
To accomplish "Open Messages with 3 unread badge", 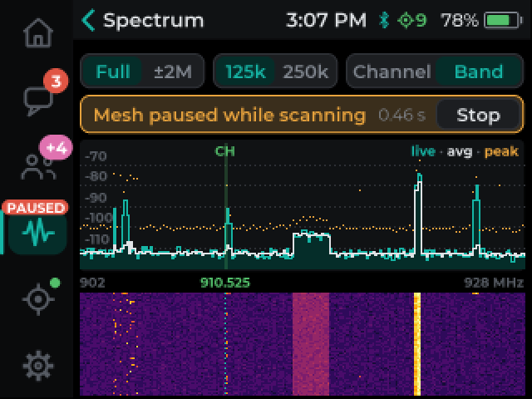I will point(38,101).
